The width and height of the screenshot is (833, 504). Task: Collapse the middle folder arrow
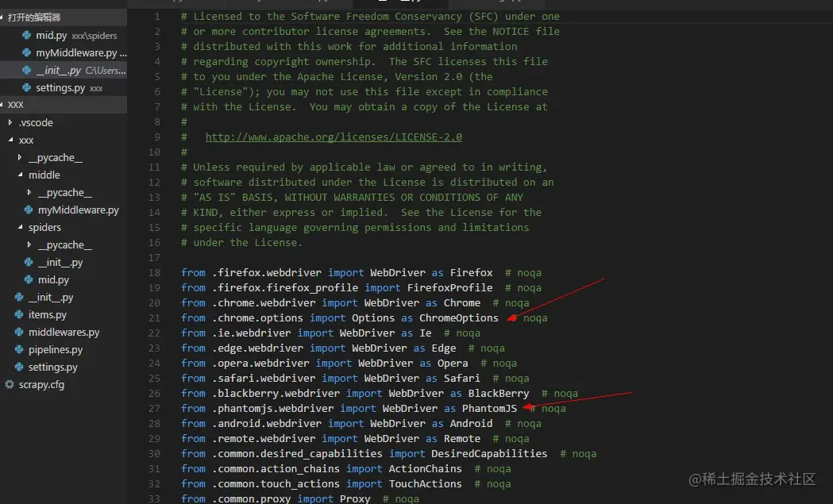click(x=20, y=175)
